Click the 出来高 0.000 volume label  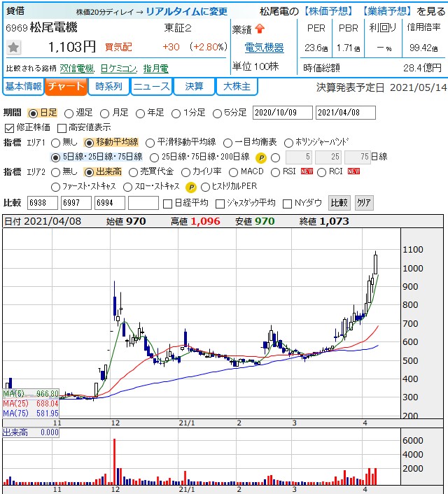(31, 432)
